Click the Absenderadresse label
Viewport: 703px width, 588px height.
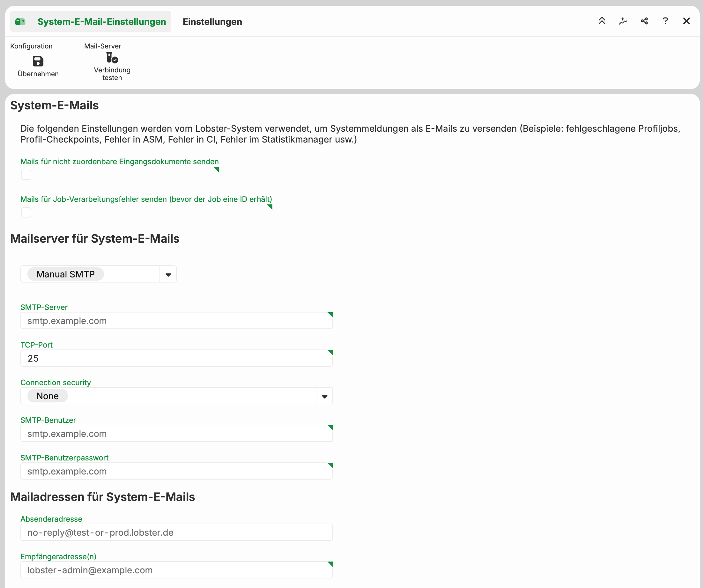[x=51, y=519]
